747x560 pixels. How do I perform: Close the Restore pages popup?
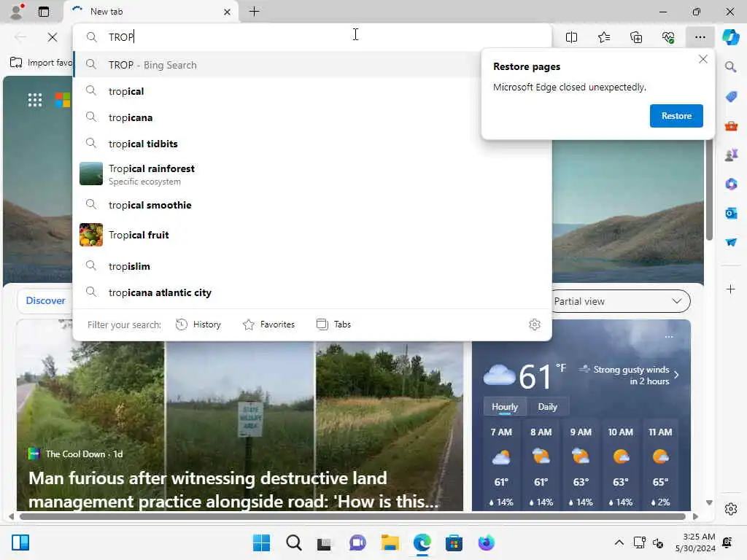click(x=703, y=59)
